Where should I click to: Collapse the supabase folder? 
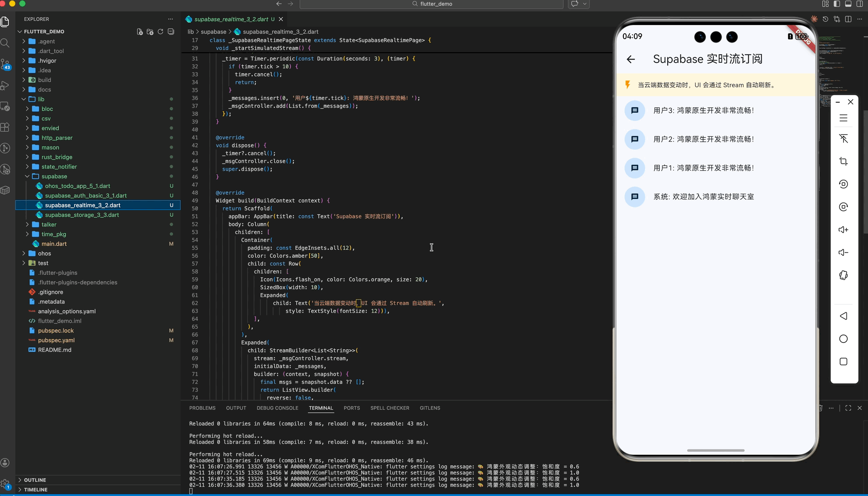(54, 176)
